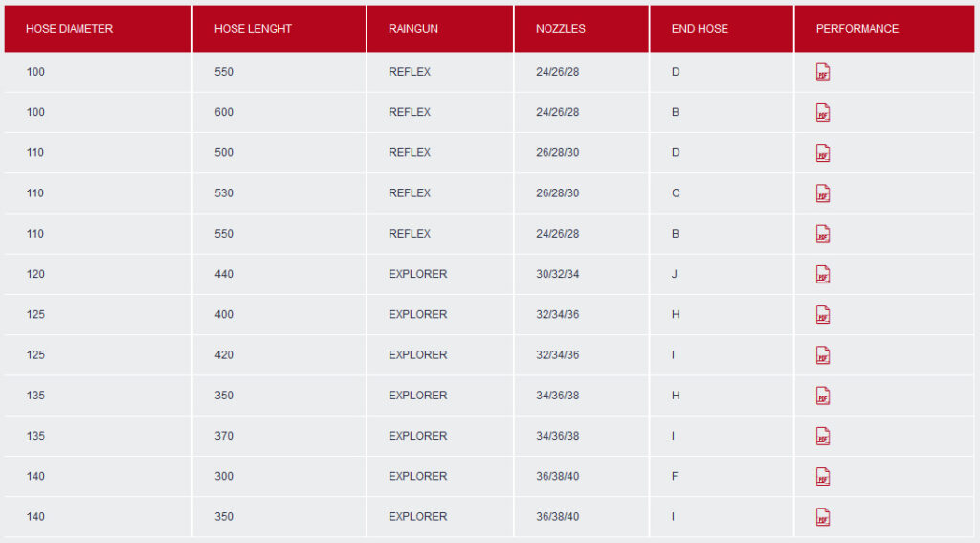Image resolution: width=980 pixels, height=543 pixels.
Task: Click the PERFORMANCE column header
Action: pos(857,29)
